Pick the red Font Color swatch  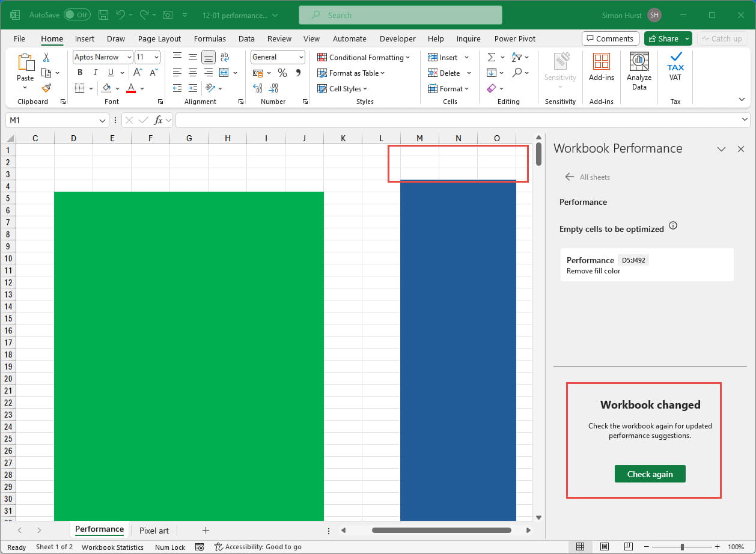click(x=131, y=88)
